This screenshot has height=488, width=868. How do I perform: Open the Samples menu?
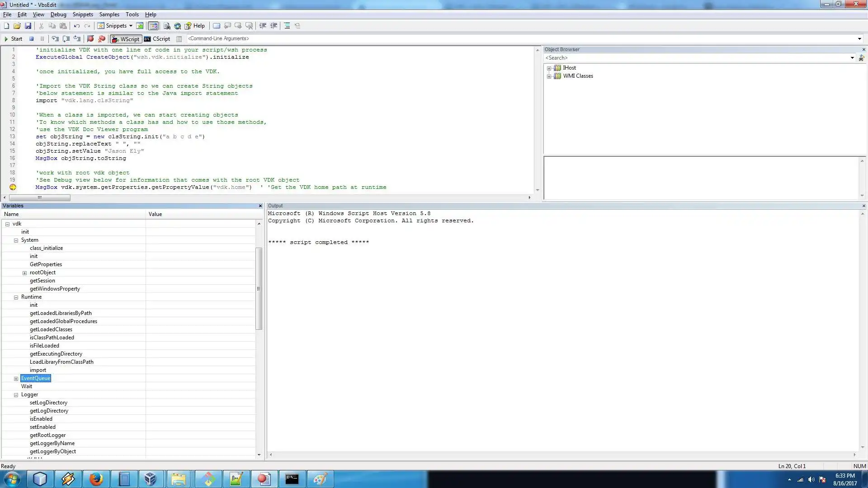click(109, 14)
